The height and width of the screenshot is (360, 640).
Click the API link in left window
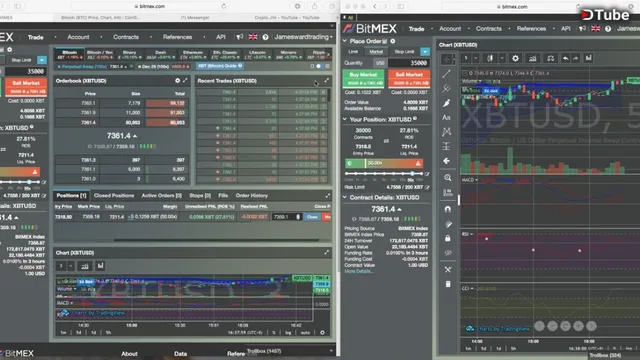coord(221,37)
